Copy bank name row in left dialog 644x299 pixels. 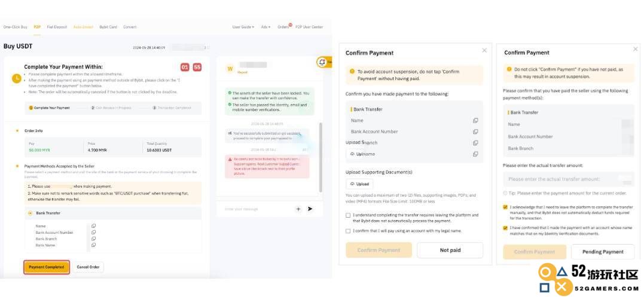pyautogui.click(x=475, y=154)
